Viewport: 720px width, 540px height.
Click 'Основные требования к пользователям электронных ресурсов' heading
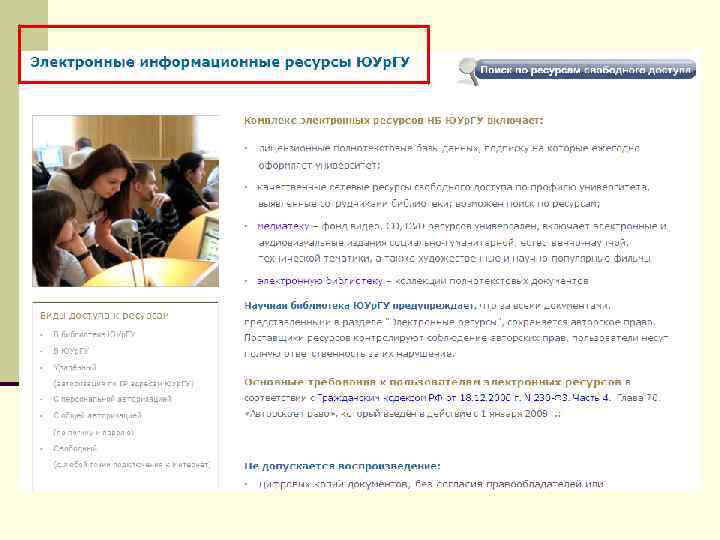click(433, 382)
